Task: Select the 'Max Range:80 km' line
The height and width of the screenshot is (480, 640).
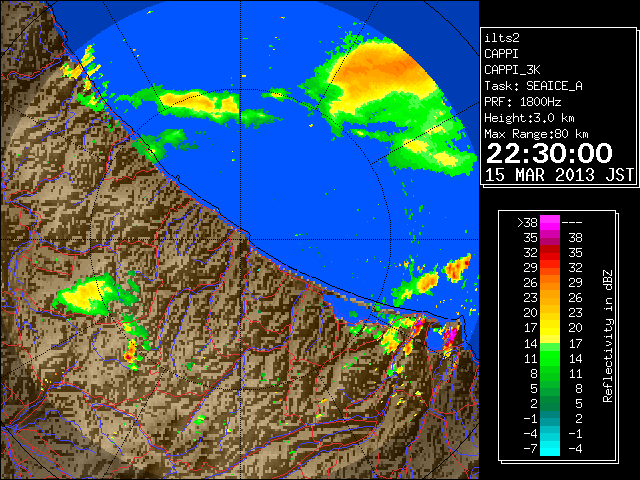Action: coord(536,134)
